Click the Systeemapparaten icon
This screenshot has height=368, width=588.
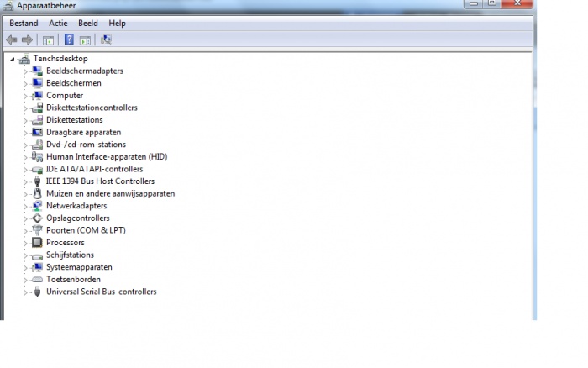[x=37, y=267]
